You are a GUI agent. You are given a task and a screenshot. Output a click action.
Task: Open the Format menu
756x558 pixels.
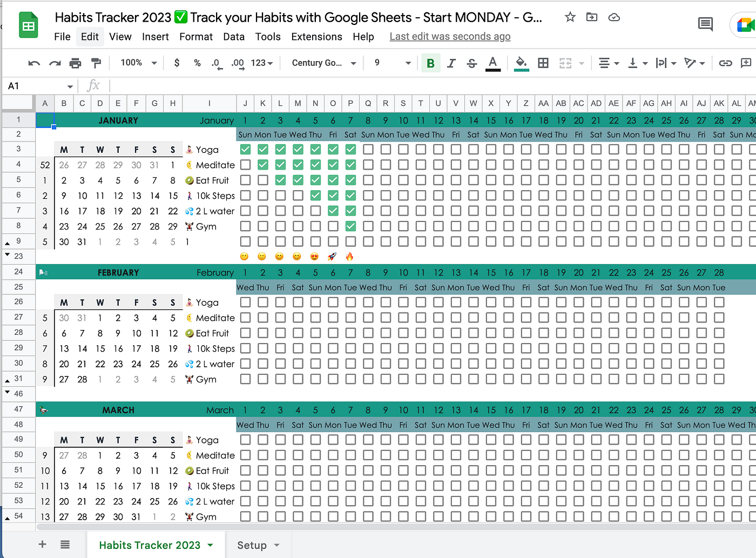pyautogui.click(x=195, y=37)
